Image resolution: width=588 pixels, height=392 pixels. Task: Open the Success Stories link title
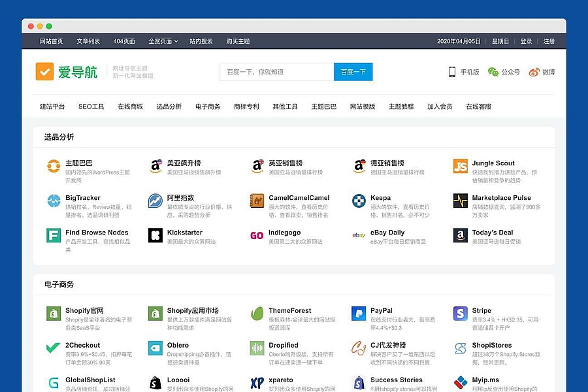(397, 380)
